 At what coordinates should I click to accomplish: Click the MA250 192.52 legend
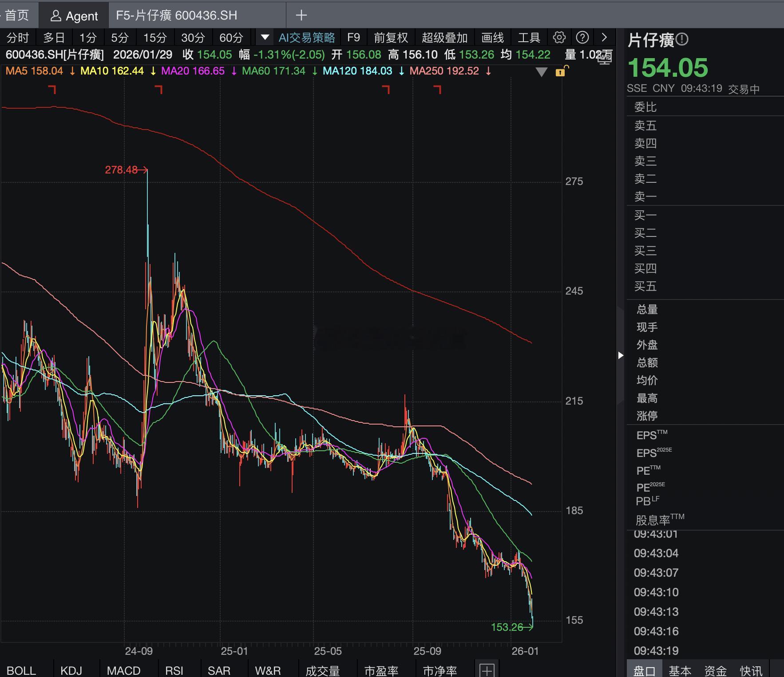click(x=444, y=71)
